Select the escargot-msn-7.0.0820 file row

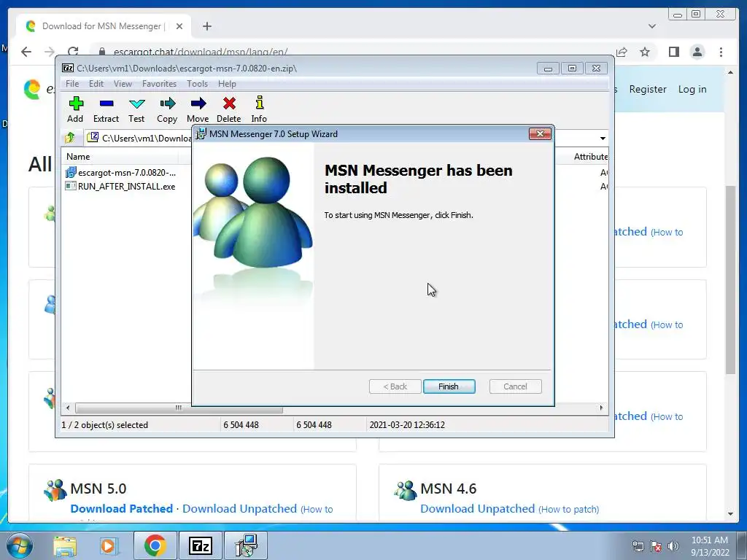(x=127, y=172)
